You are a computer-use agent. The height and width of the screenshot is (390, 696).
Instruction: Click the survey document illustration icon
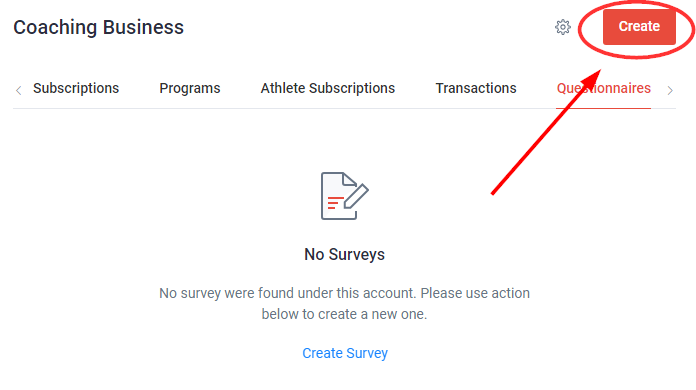coord(345,196)
